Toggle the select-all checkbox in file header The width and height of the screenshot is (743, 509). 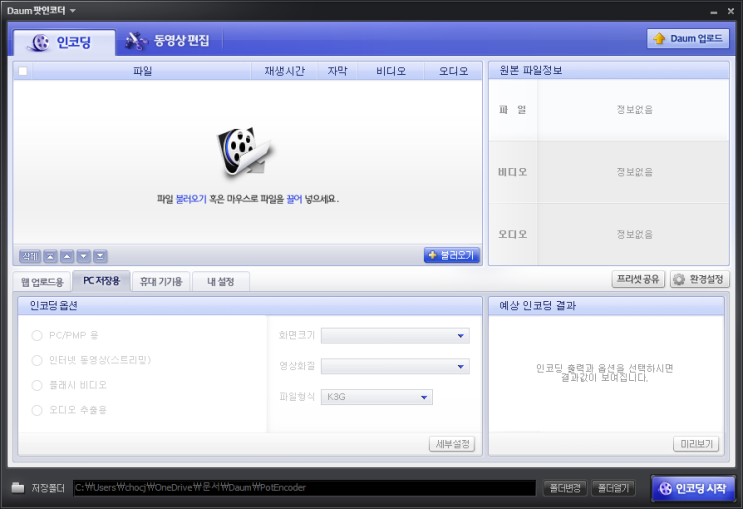tap(23, 71)
